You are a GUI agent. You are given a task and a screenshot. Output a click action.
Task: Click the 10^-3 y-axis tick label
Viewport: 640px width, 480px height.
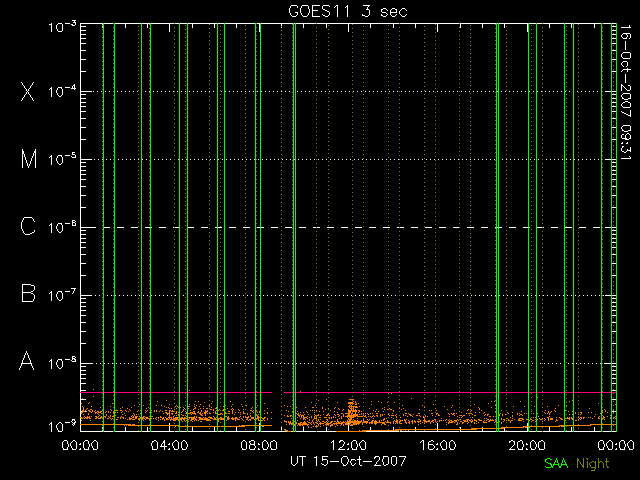[62, 27]
